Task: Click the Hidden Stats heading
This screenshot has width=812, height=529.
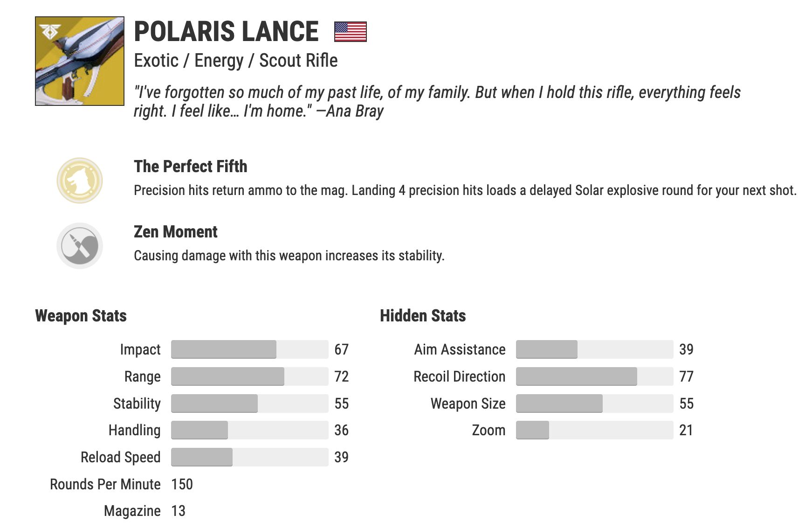Action: pyautogui.click(x=423, y=316)
